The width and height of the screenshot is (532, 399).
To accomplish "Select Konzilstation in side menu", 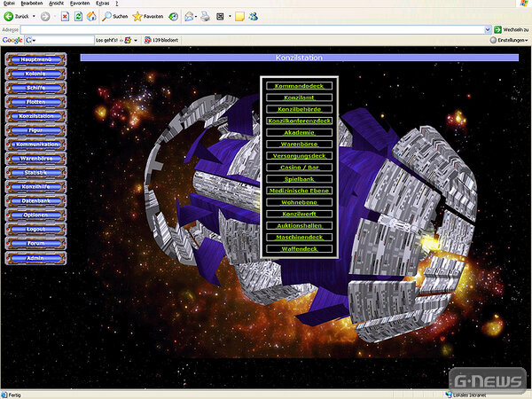I will [36, 116].
